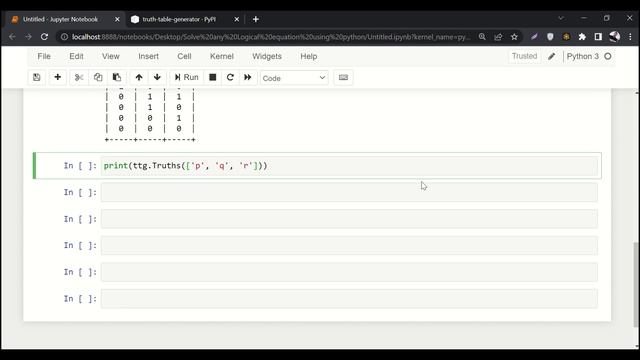Run the selected cell
The height and width of the screenshot is (360, 640).
point(187,78)
